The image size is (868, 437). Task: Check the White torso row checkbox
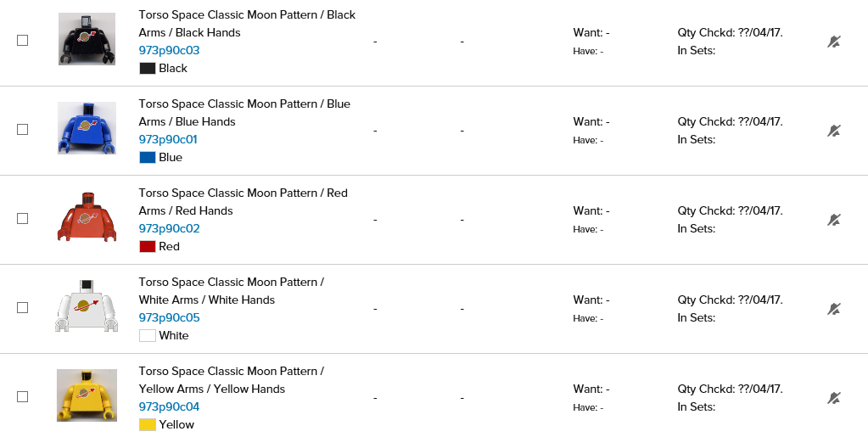[23, 307]
